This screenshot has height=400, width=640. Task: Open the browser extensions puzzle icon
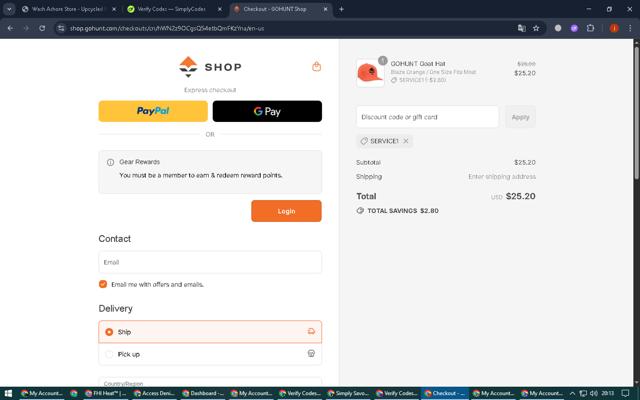pyautogui.click(x=590, y=28)
